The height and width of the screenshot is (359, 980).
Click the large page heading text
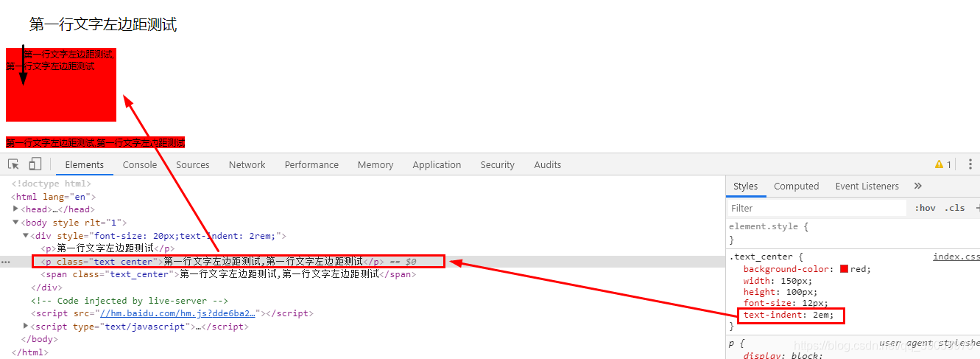coord(103,25)
